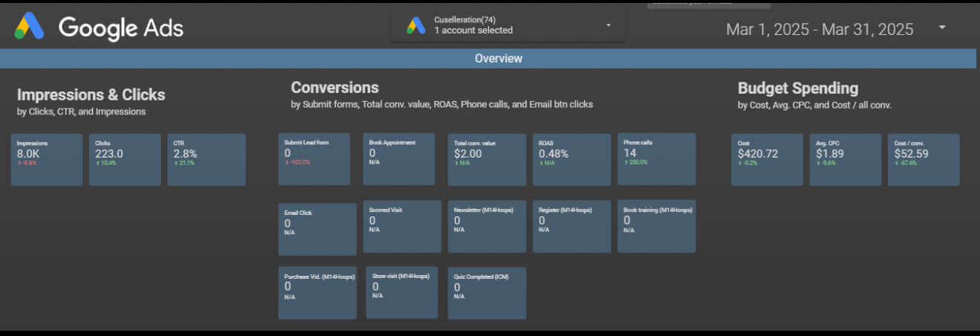Click the Total conv. value $2.00 card

tap(487, 160)
